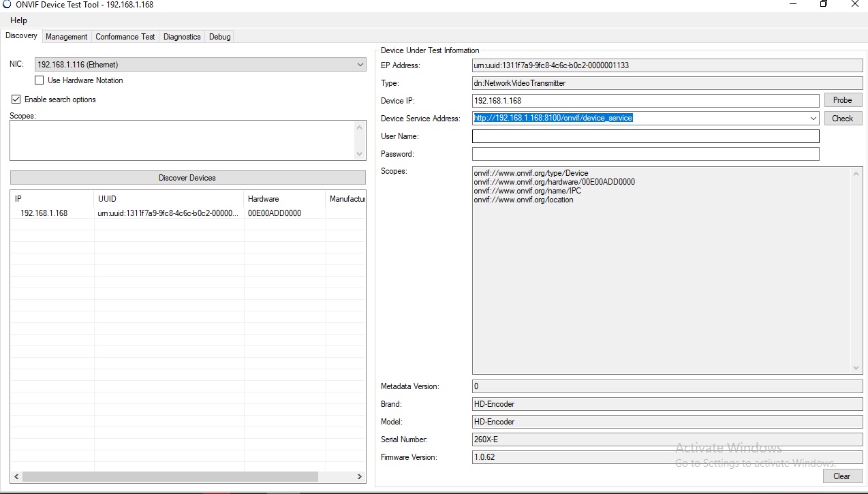Screen dimensions: 868x494
Task: Uncheck Enable search options
Action: pyautogui.click(x=16, y=99)
